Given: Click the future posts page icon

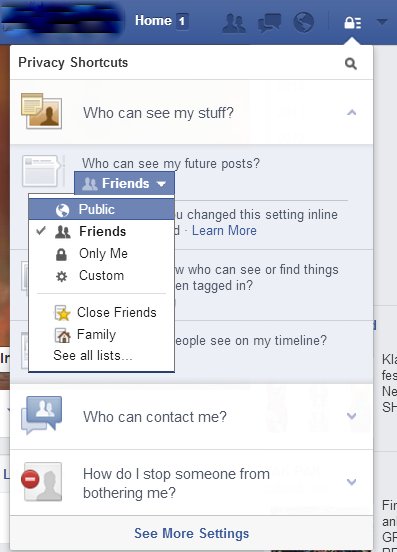Looking at the screenshot, I should click(43, 171).
